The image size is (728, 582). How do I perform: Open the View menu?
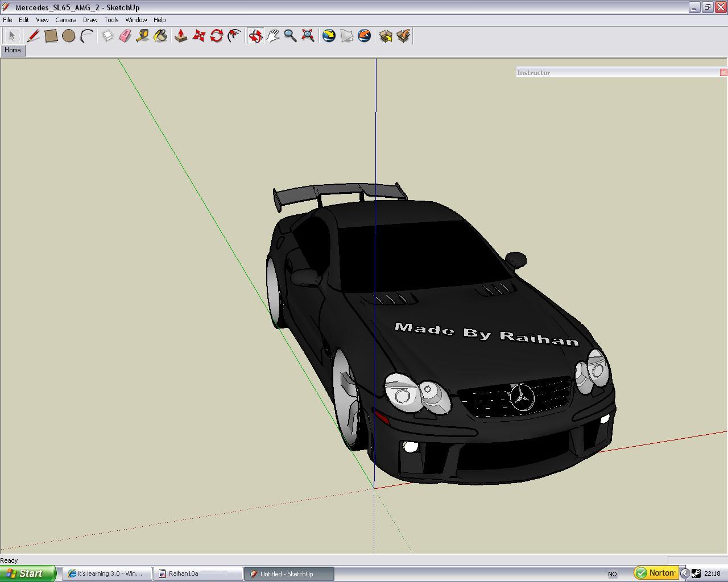pyautogui.click(x=42, y=20)
